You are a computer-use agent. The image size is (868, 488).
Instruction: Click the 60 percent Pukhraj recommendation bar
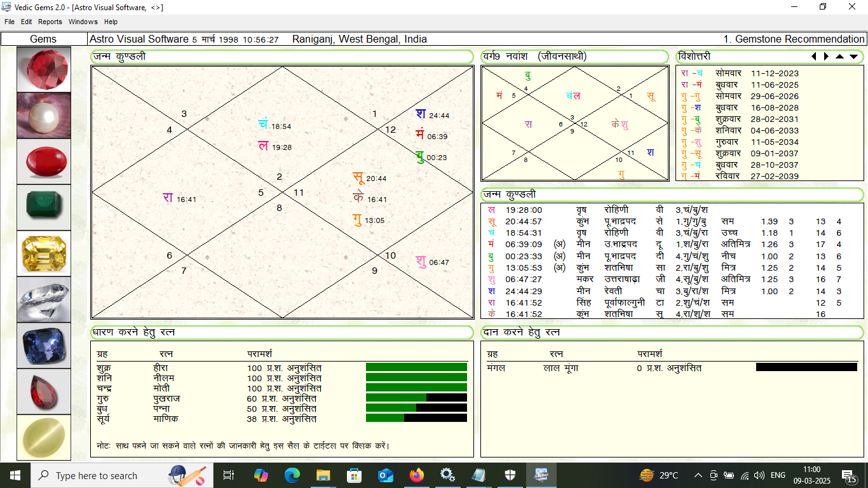(416, 398)
